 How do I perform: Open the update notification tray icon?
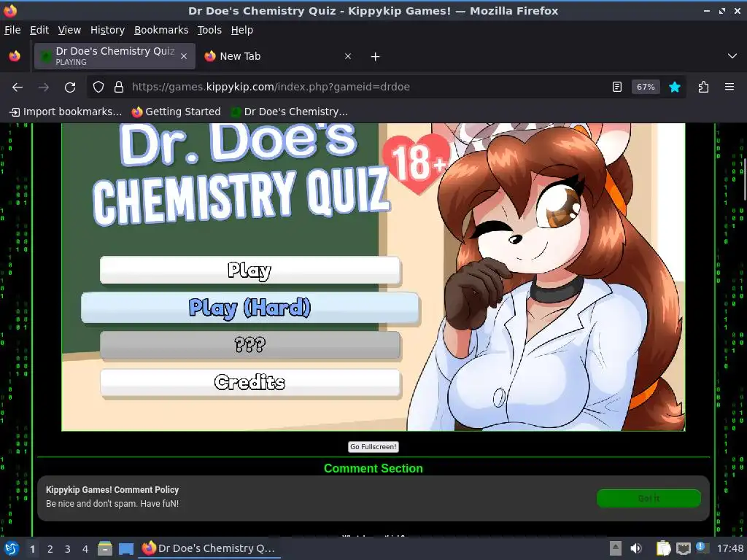click(701, 547)
